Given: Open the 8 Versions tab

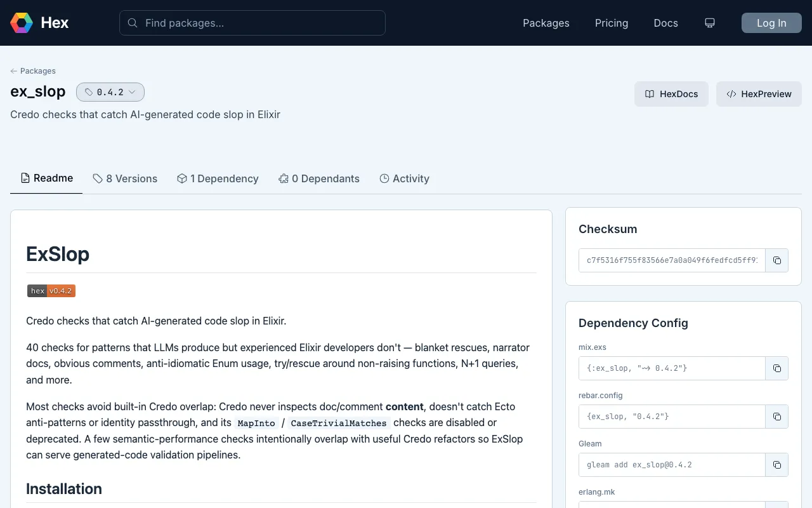Looking at the screenshot, I should tap(125, 178).
